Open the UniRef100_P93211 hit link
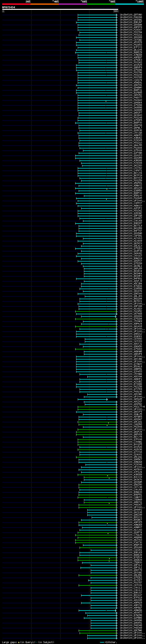 click(x=131, y=35)
